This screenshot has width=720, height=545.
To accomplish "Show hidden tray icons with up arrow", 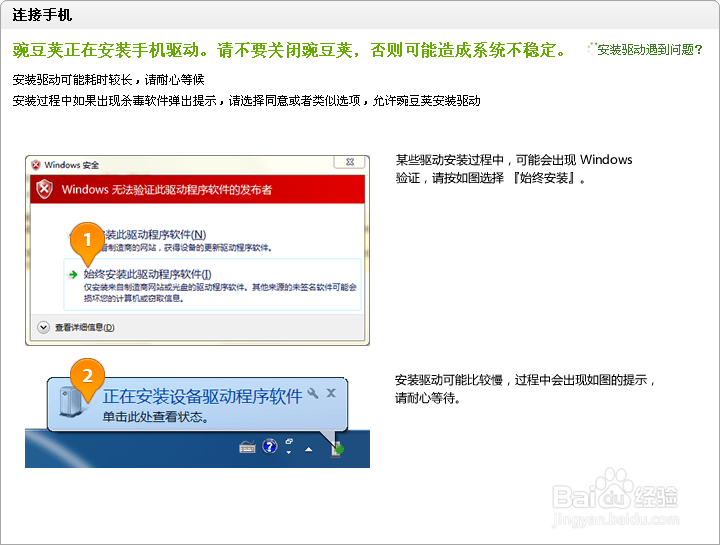I will click(x=309, y=449).
